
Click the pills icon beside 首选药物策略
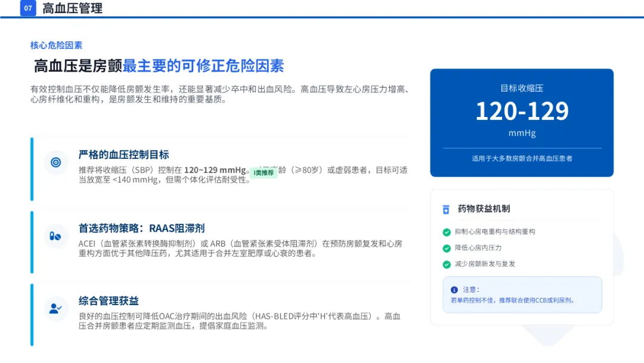55,236
